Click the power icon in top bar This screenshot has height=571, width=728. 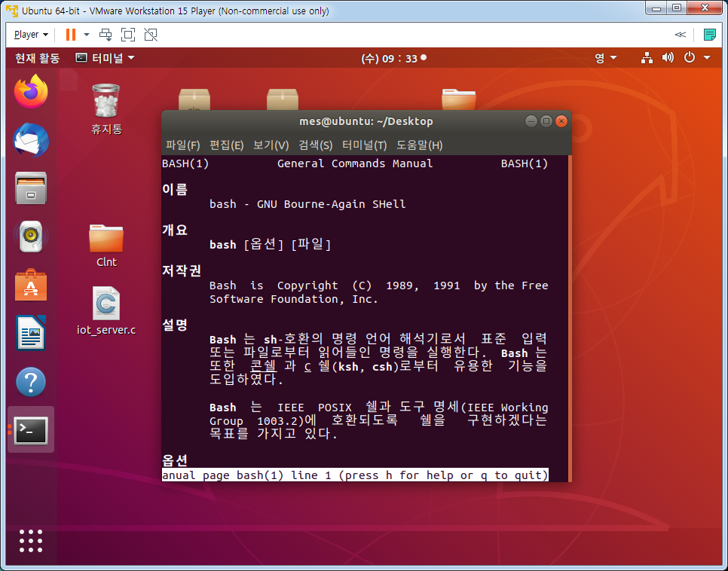point(690,58)
